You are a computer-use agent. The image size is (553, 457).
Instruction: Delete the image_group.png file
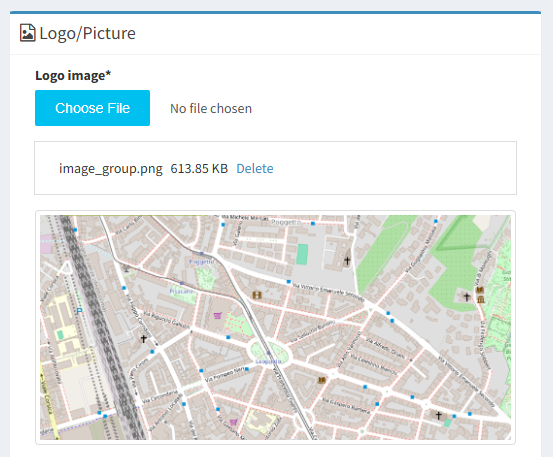click(255, 169)
